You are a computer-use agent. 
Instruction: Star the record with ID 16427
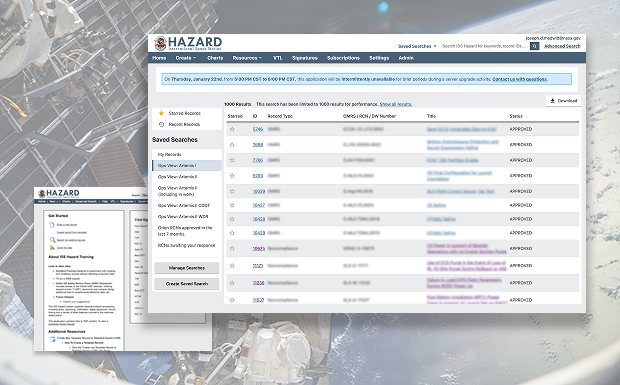point(232,205)
